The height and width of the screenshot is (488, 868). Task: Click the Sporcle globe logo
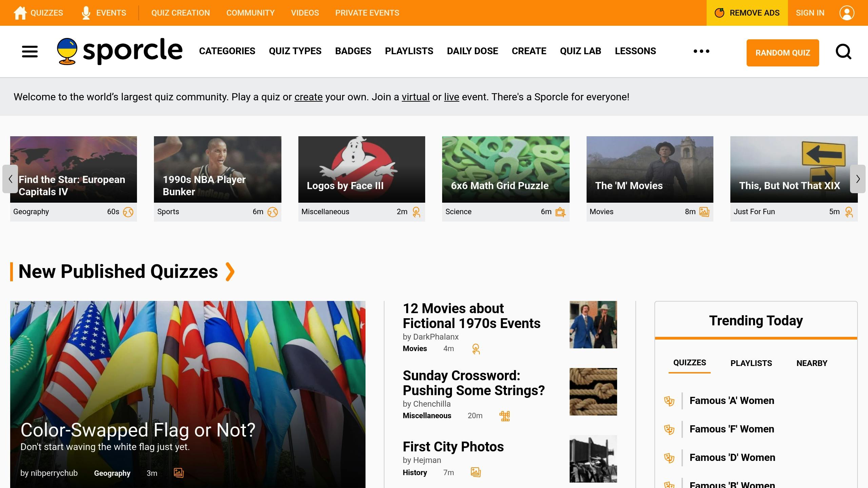67,51
